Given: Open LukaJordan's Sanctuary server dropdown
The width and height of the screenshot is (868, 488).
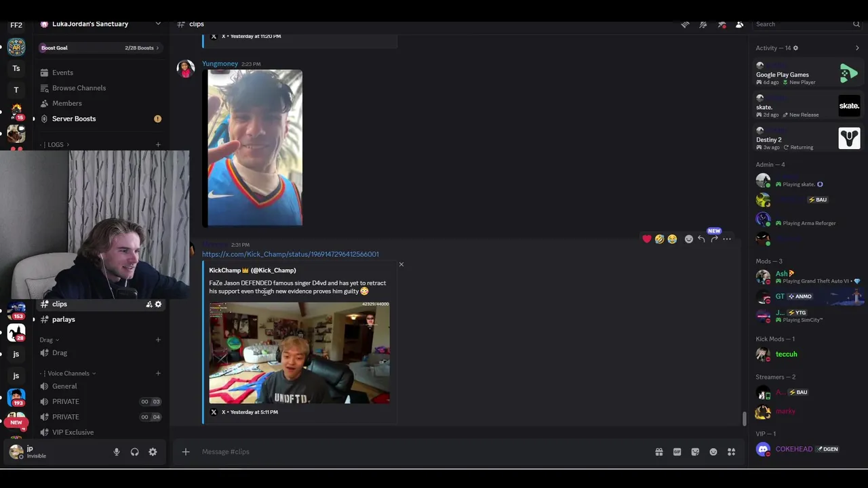Looking at the screenshot, I should 100,24.
